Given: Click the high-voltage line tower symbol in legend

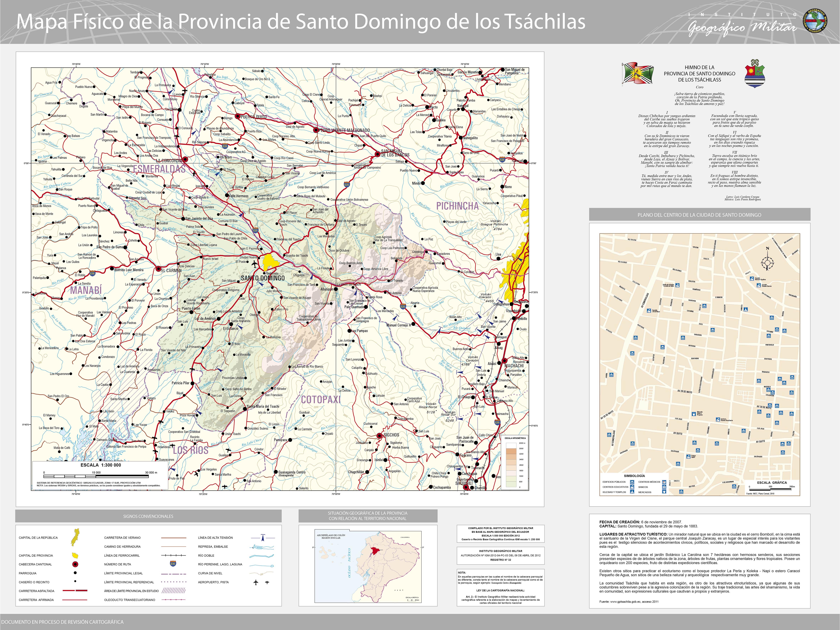Looking at the screenshot, I should (x=262, y=537).
